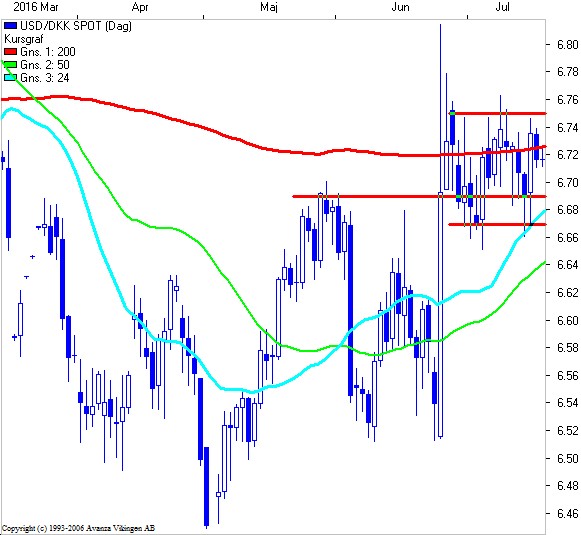581x535 pixels.
Task: Click the Jul month label
Action: tap(502, 7)
